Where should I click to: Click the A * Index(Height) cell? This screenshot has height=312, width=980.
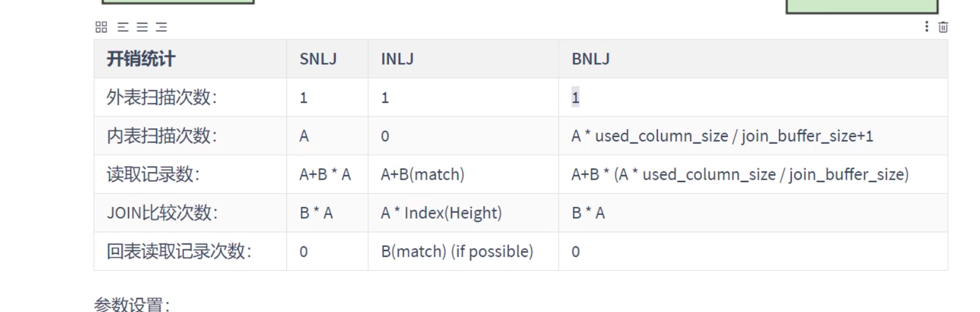click(441, 213)
